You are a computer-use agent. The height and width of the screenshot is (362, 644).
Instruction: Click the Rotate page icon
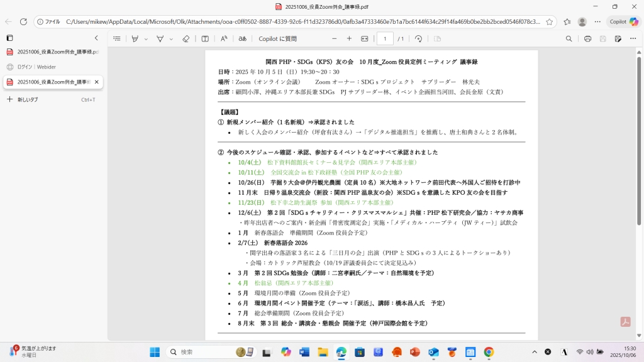[418, 38]
